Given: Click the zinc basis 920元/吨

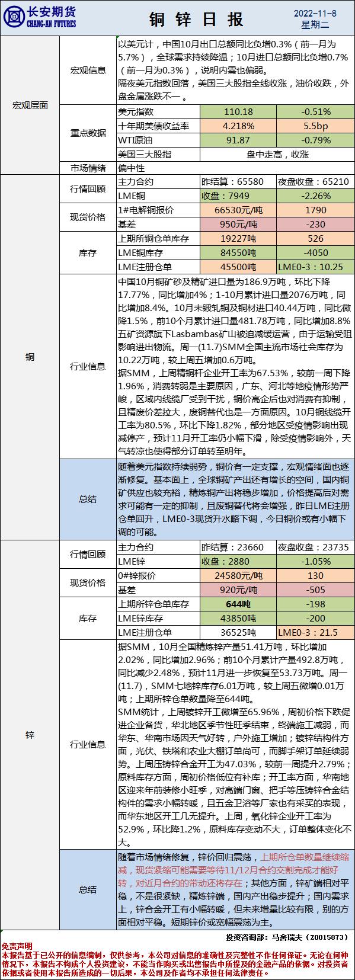Looking at the screenshot, I should [x=238, y=590].
